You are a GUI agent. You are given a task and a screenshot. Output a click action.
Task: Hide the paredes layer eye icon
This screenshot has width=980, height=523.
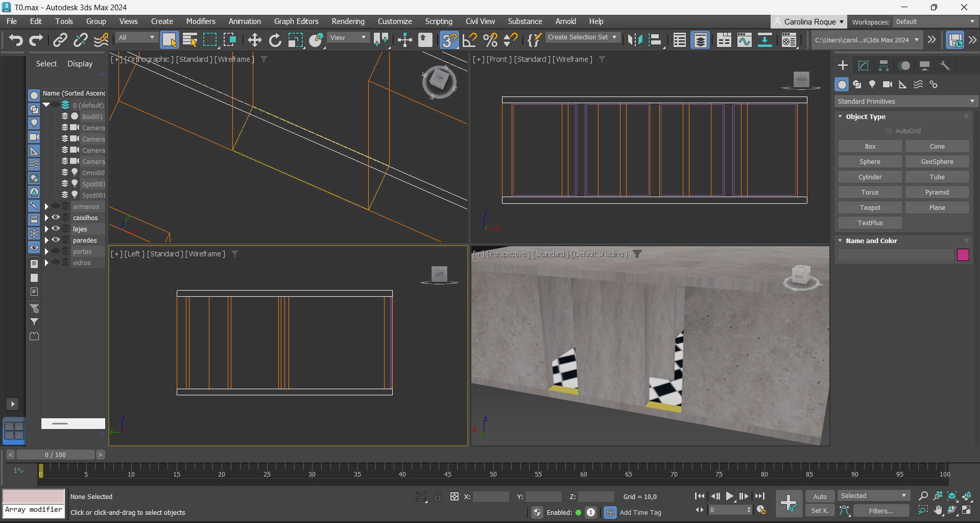[x=56, y=240]
